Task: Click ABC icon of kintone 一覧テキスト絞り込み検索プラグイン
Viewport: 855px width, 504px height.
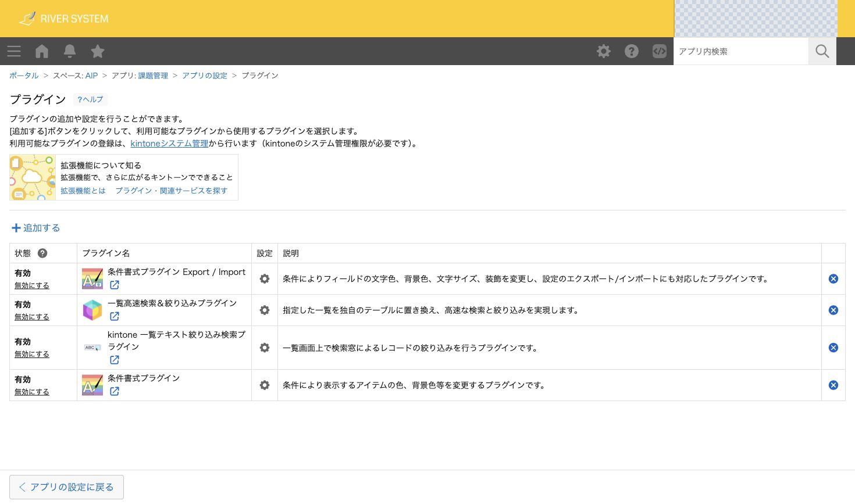Action: click(x=92, y=348)
